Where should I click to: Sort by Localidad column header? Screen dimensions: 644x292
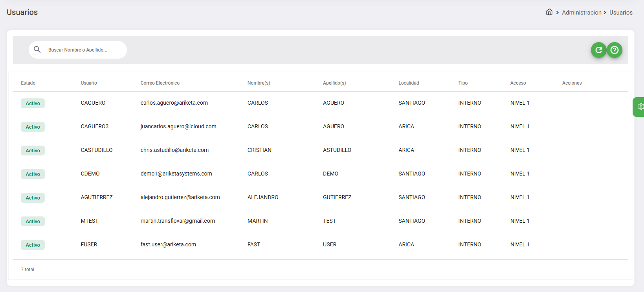click(409, 83)
